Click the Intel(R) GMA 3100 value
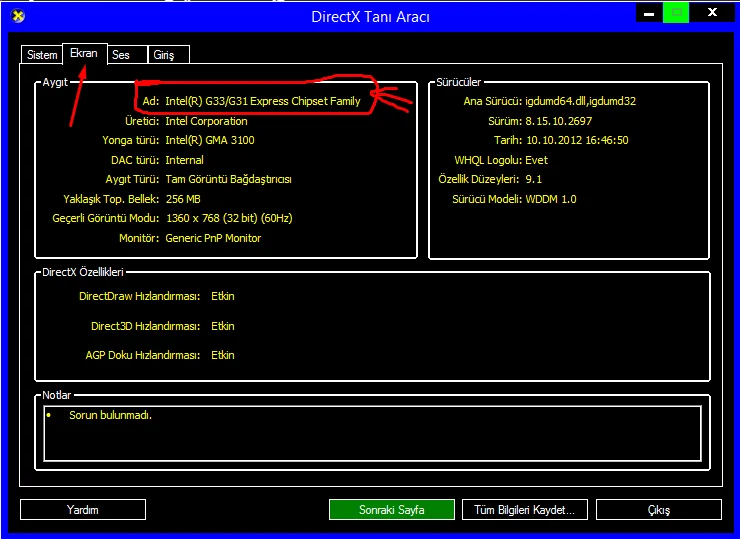 (x=210, y=140)
